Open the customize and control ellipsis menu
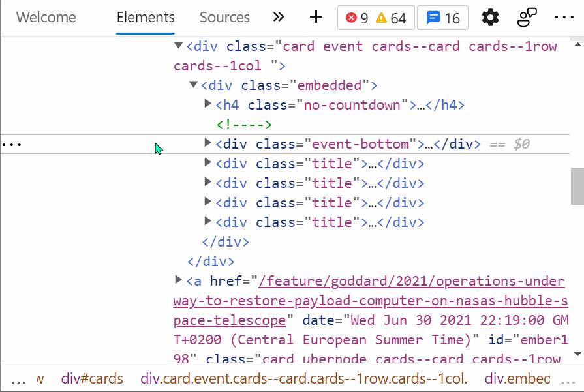Image resolution: width=584 pixels, height=392 pixels. (564, 18)
